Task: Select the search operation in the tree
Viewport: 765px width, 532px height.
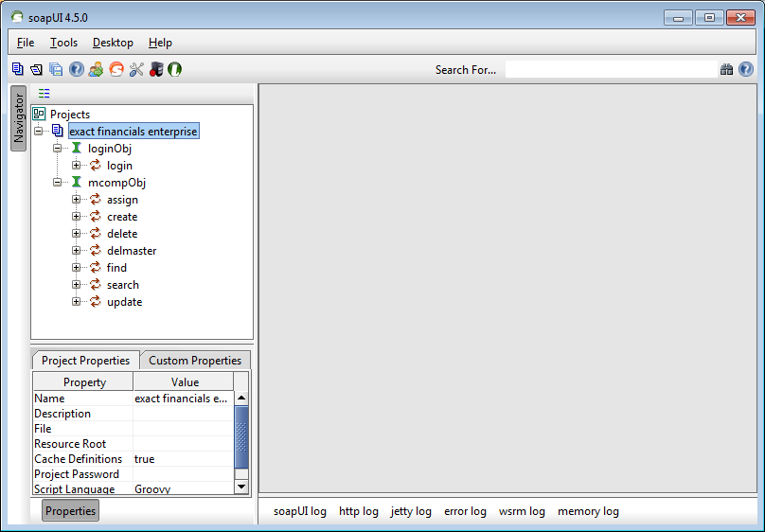Action: click(x=122, y=285)
